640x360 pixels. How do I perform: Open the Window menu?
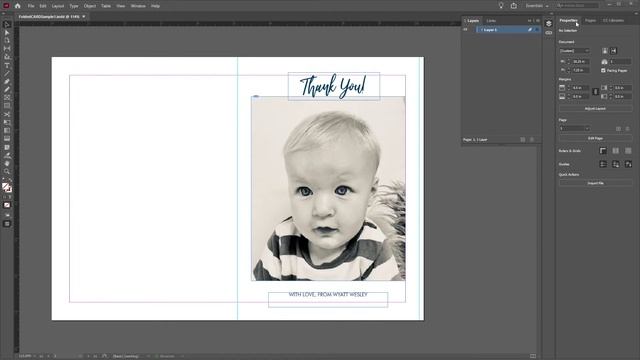point(138,6)
